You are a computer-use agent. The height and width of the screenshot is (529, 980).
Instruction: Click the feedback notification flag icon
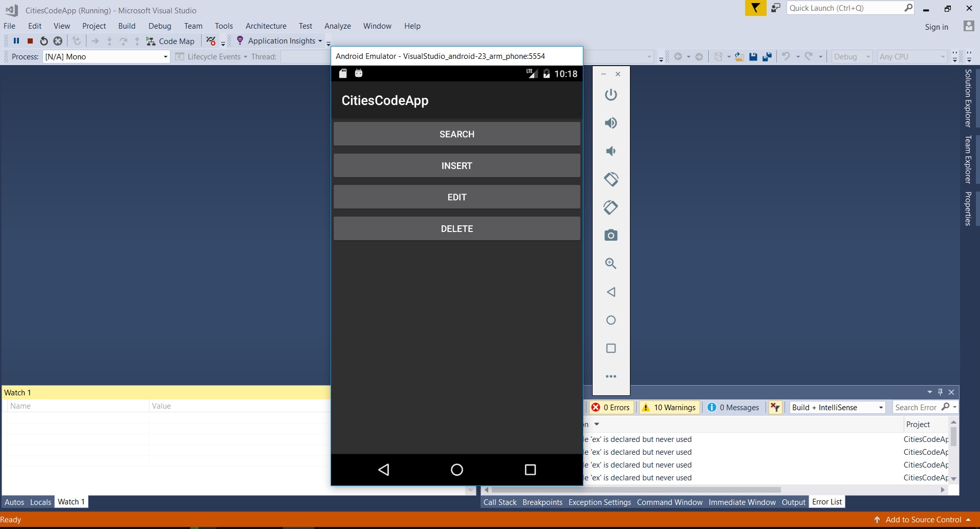[755, 8]
